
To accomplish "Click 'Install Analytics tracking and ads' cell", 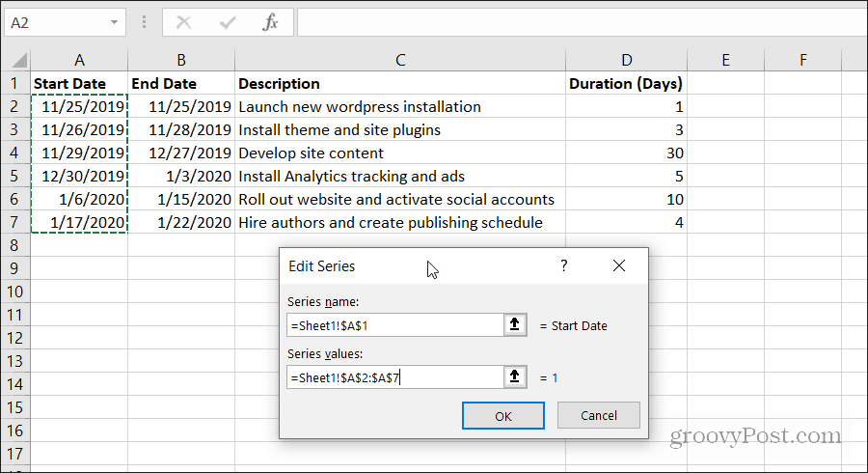I will [400, 176].
